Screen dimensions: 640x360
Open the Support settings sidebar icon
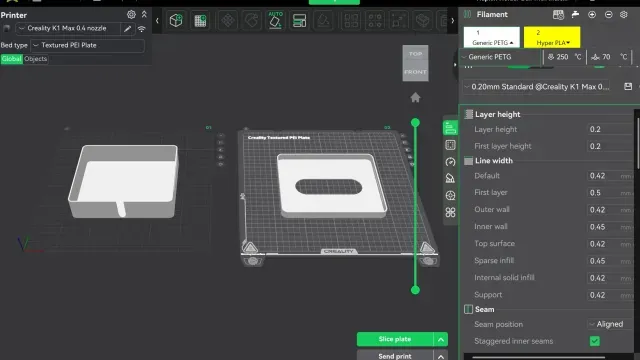[450, 178]
